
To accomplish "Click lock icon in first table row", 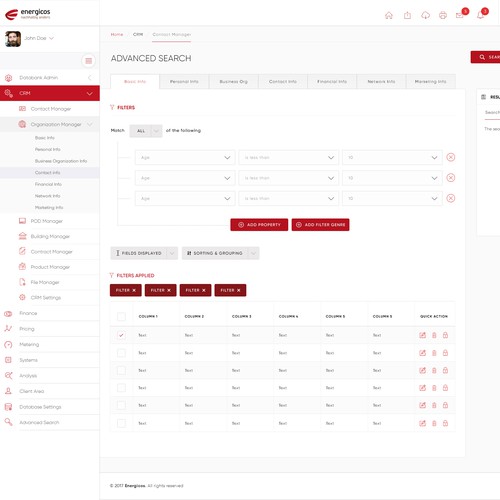I will tap(445, 335).
